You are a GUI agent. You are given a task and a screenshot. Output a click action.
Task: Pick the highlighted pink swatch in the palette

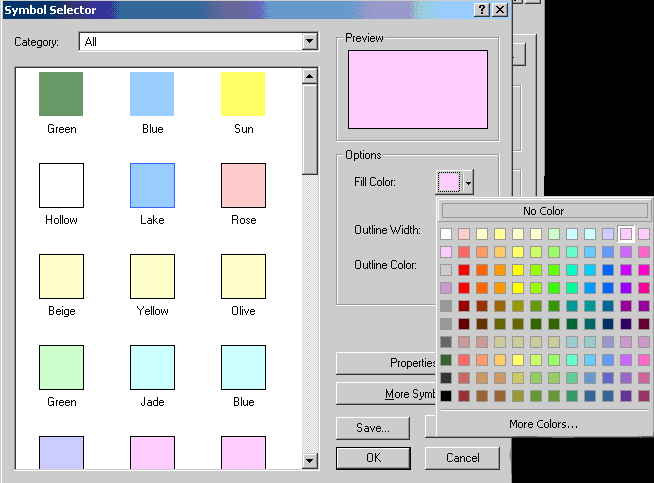[x=626, y=234]
